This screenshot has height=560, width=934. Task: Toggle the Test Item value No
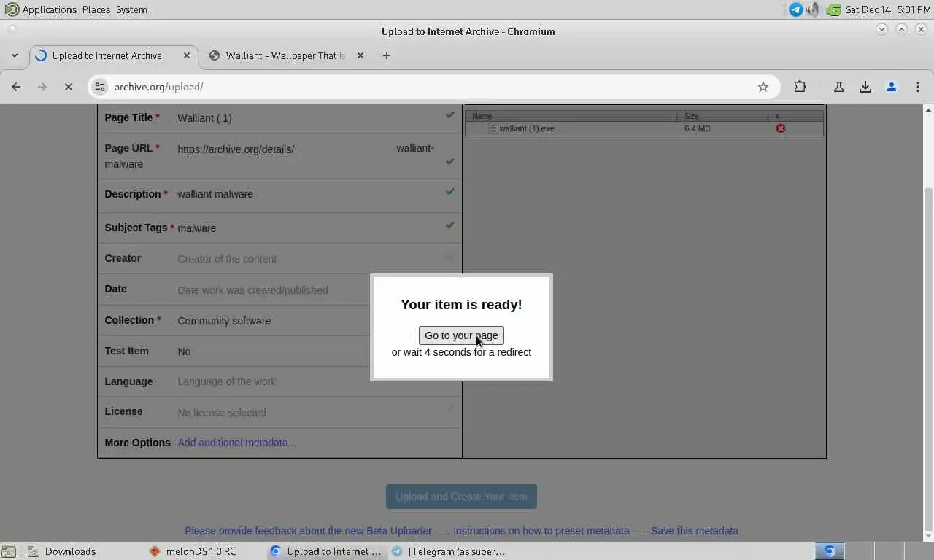[x=184, y=351]
